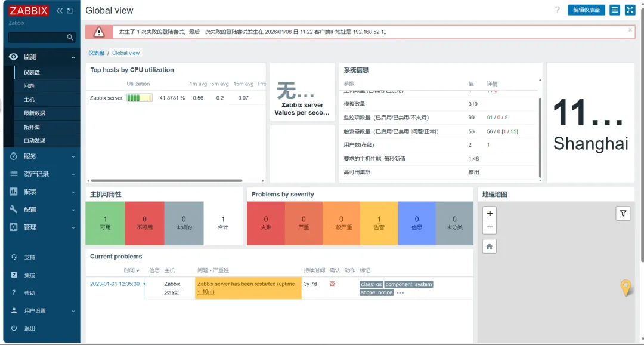The width and height of the screenshot is (644, 345).
Task: Click the 否 acknowledge link
Action: click(332, 284)
